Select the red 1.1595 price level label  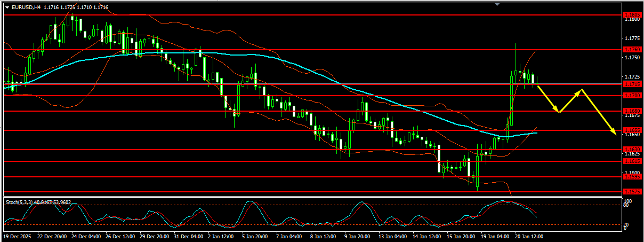click(x=632, y=176)
